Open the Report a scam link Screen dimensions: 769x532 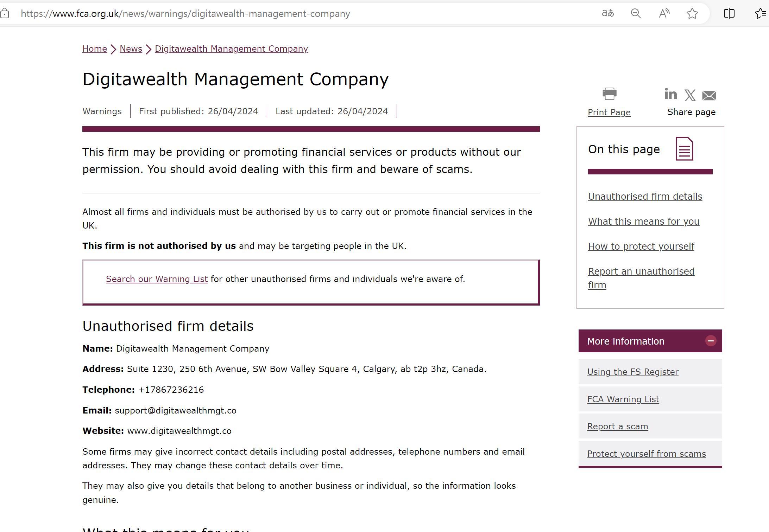click(x=617, y=426)
